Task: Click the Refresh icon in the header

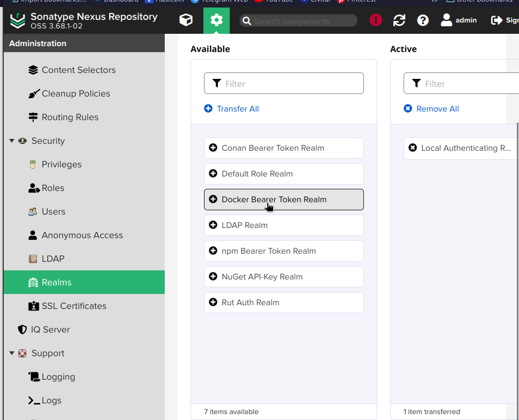Action: [399, 20]
